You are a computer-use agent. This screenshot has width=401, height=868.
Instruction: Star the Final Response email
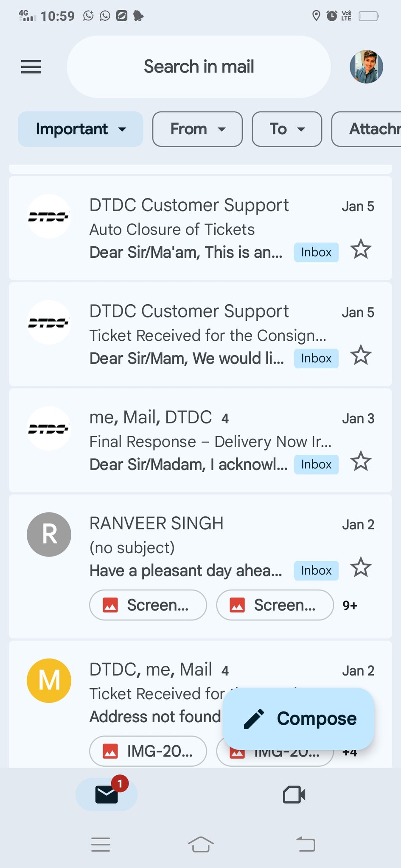point(361,461)
